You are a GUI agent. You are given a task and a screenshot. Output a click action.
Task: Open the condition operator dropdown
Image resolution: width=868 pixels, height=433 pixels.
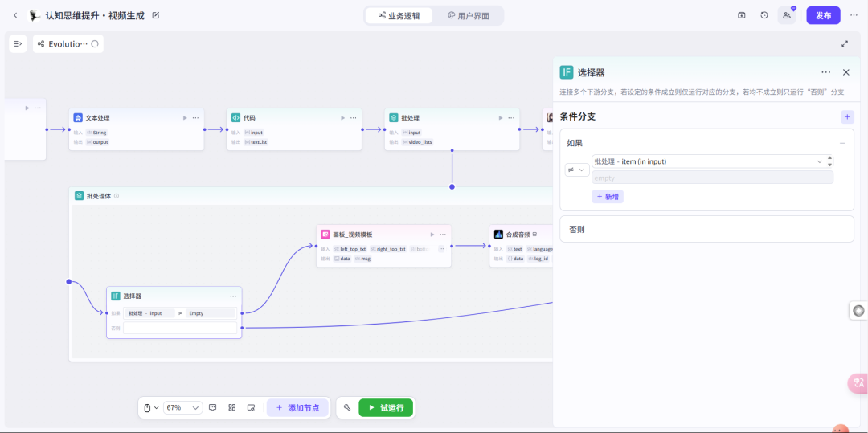click(x=577, y=170)
